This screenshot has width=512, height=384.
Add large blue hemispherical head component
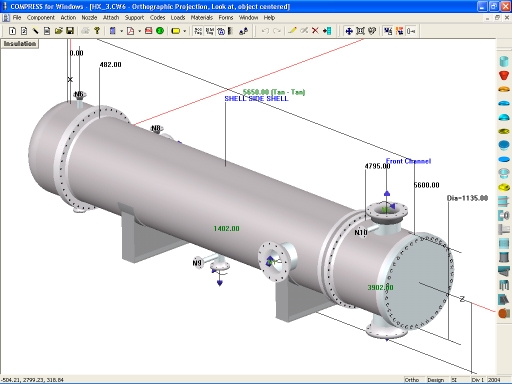504,145
